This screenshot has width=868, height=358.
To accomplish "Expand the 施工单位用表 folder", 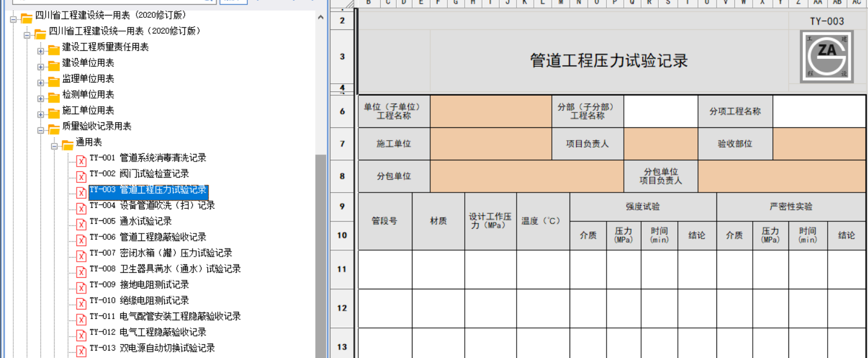I will [x=40, y=115].
